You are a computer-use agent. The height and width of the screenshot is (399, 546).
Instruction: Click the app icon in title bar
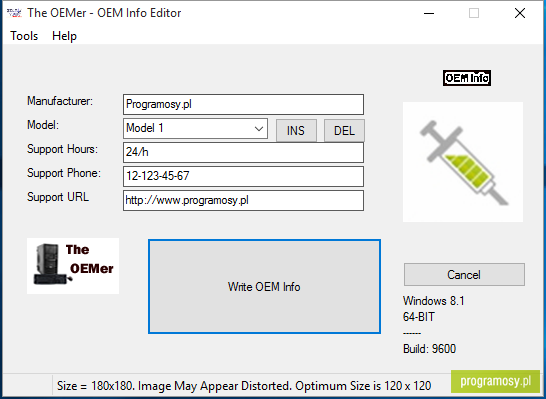pyautogui.click(x=14, y=13)
